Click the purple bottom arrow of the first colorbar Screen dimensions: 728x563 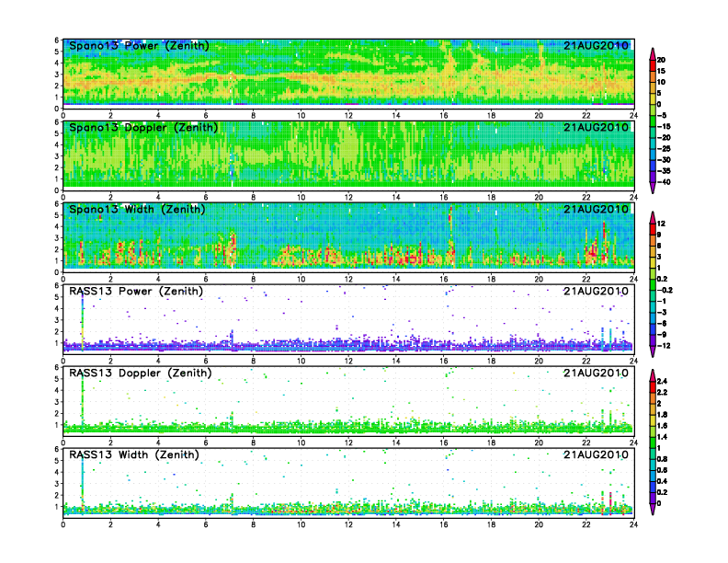pyautogui.click(x=653, y=188)
